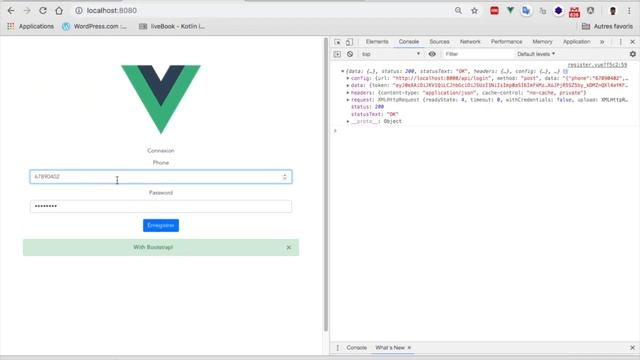The height and width of the screenshot is (360, 640).
Task: Open the Autres favoris bookmarks folder
Action: pyautogui.click(x=607, y=26)
